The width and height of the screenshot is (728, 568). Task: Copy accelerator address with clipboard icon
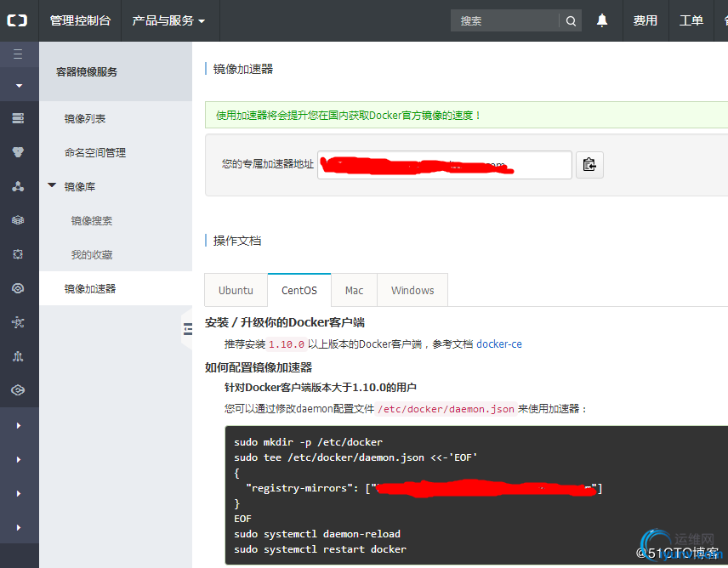589,165
